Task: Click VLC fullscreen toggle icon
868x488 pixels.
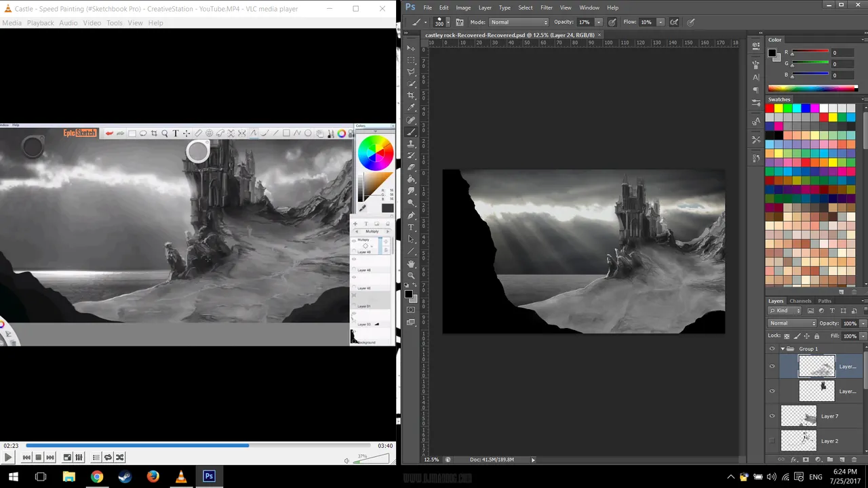Action: (67, 457)
